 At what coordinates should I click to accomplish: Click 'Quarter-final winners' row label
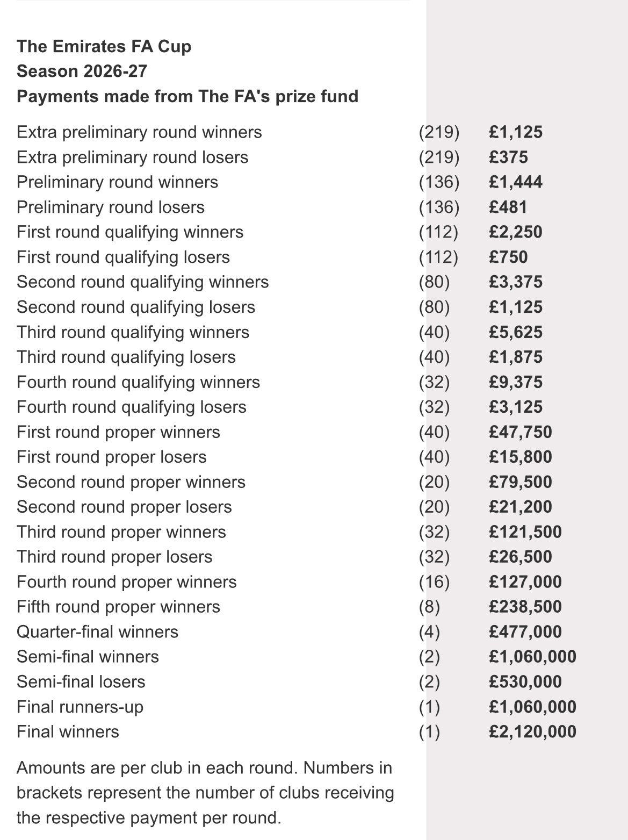coord(97,632)
